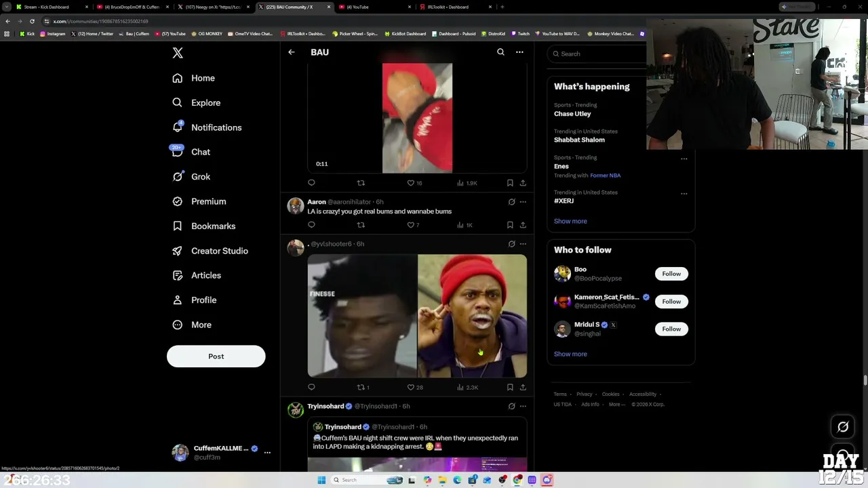Share the @yvlshooter6 post
This screenshot has width=868, height=488.
[523, 388]
